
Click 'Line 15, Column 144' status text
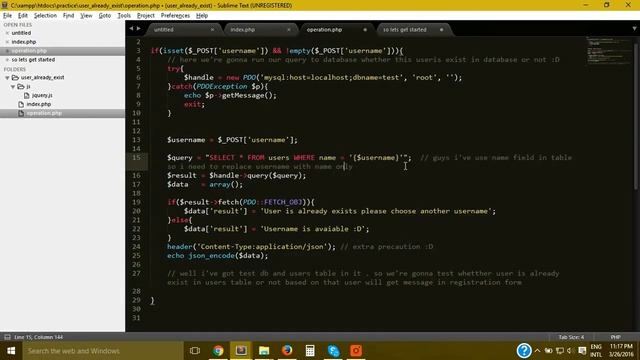pos(38,337)
